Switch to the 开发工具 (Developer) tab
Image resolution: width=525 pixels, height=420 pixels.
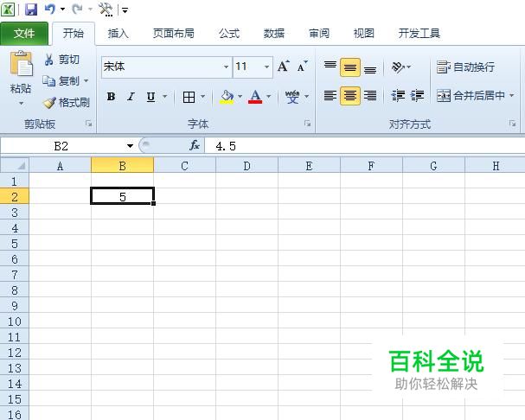(x=419, y=34)
